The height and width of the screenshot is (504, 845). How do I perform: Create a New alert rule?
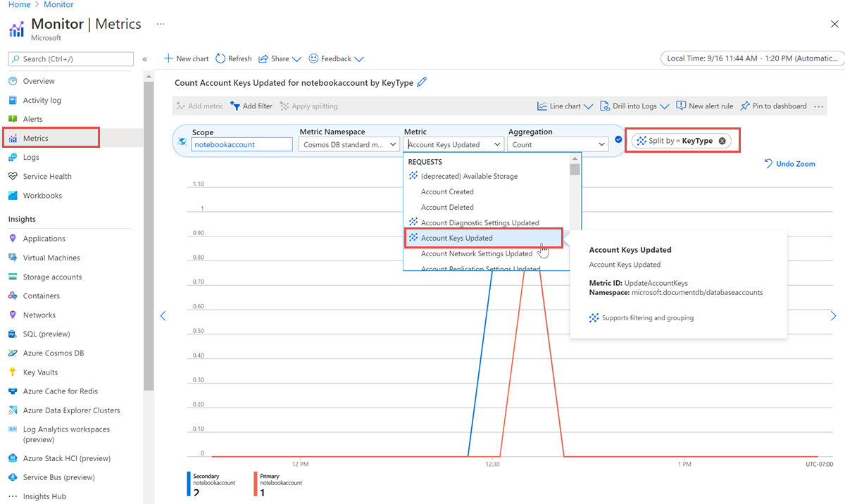point(704,106)
